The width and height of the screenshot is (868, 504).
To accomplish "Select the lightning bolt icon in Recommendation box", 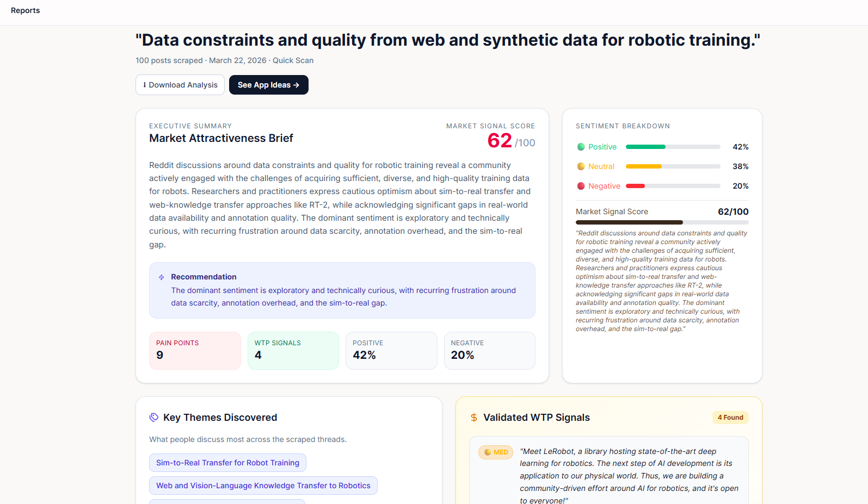I will tap(161, 277).
